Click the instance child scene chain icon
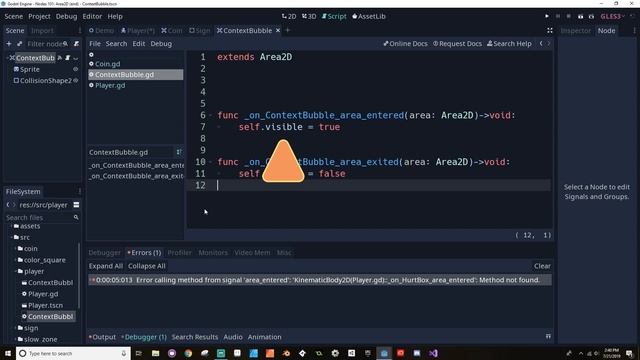 click(x=19, y=44)
